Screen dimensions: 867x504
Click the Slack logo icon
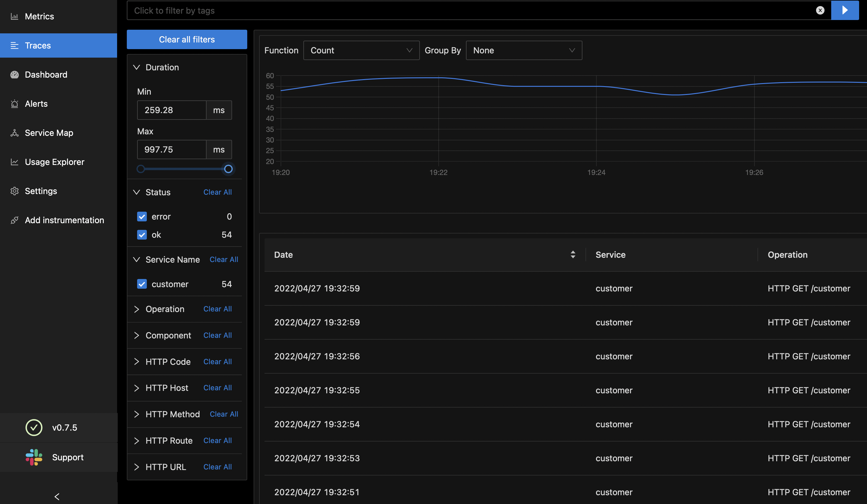point(34,457)
